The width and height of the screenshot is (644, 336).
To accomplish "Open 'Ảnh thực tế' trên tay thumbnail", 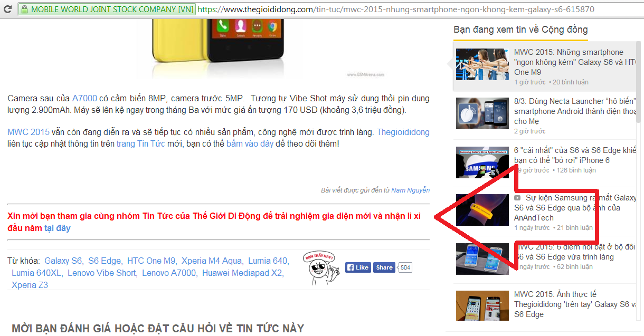I will coord(482,306).
